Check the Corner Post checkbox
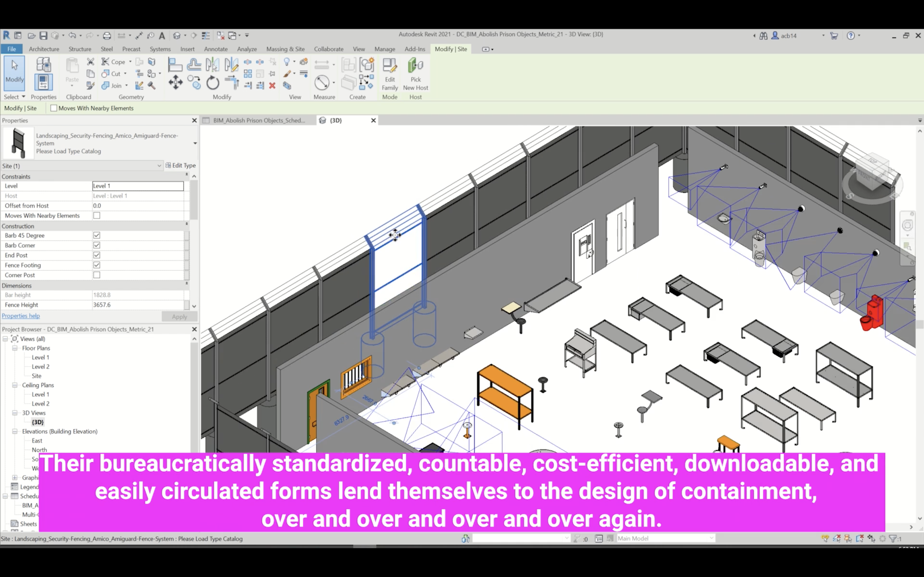The width and height of the screenshot is (924, 577). (97, 275)
